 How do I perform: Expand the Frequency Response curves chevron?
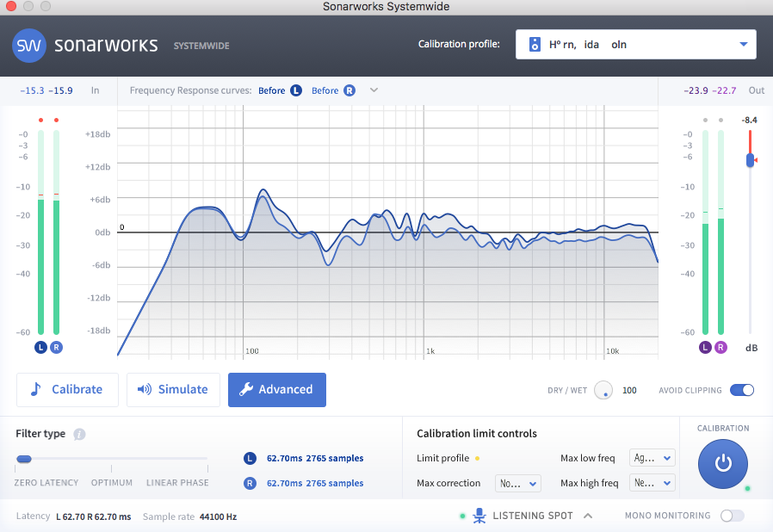[374, 90]
